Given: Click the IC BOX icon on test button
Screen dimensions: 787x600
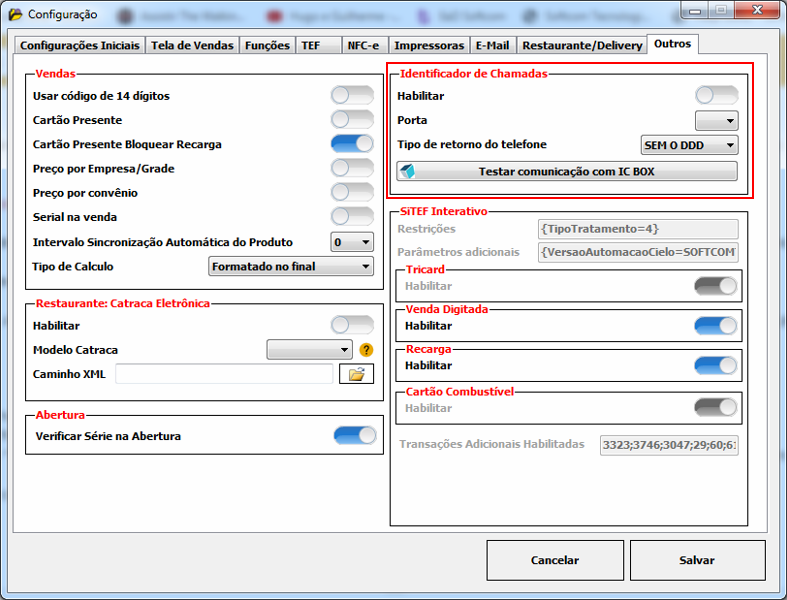Looking at the screenshot, I should [408, 172].
